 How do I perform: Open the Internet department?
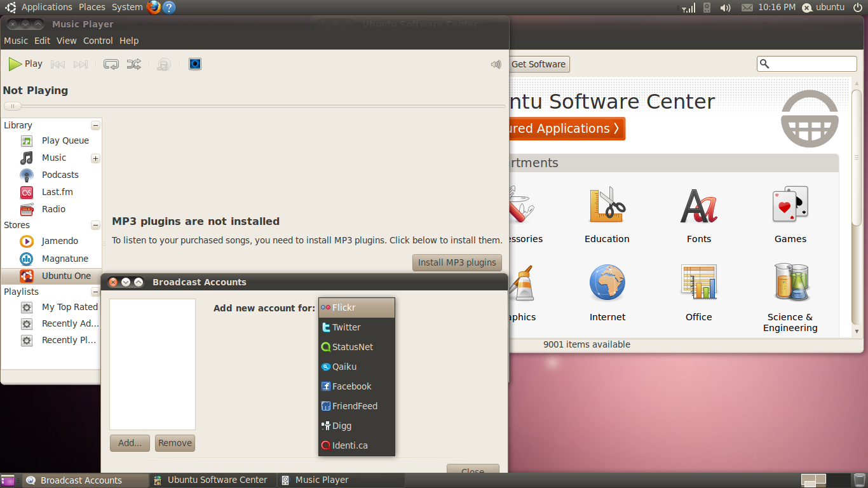click(607, 293)
